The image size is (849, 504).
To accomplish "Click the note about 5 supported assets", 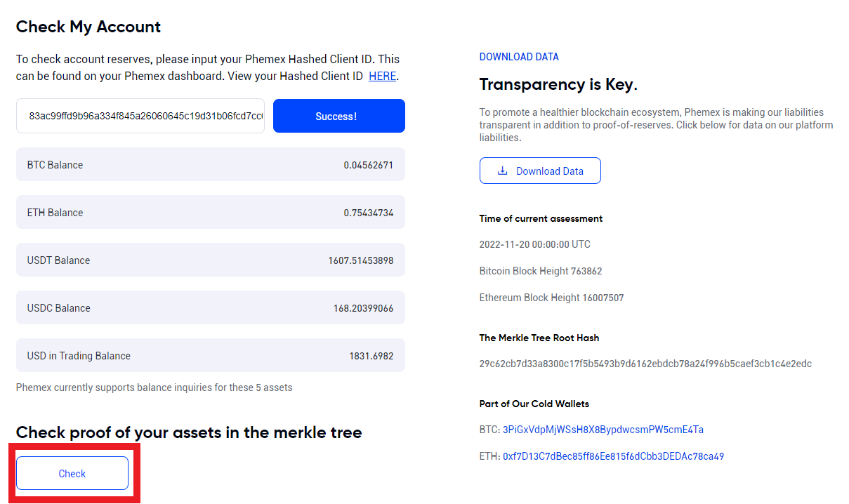I will point(154,387).
